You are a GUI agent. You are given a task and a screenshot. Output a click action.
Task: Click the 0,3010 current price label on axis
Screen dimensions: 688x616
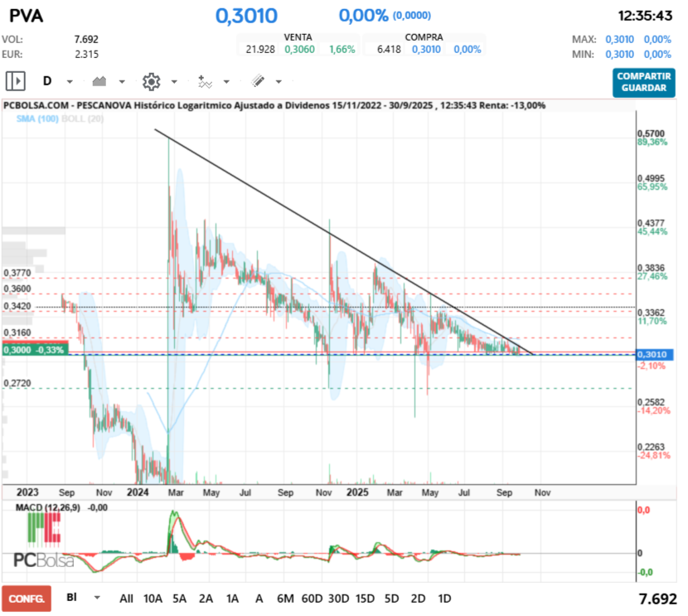click(x=654, y=355)
